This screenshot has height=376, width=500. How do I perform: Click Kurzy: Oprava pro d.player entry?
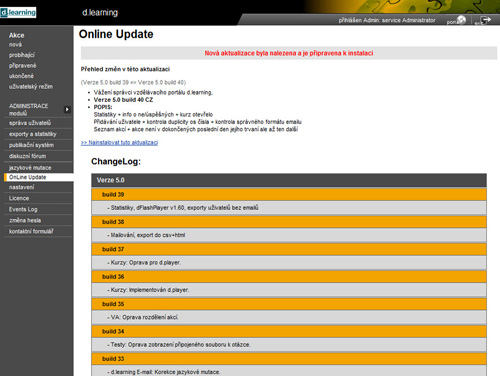click(x=289, y=263)
